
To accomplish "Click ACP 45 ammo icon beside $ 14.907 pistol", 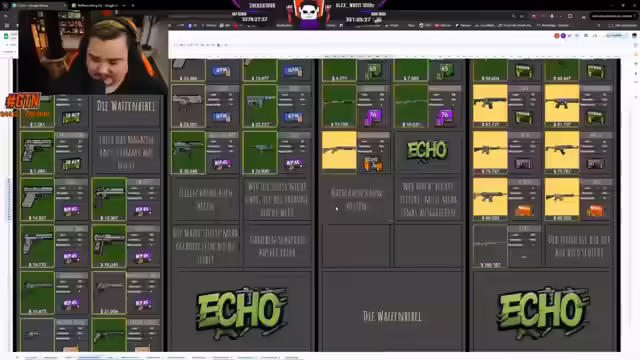I will [x=71, y=210].
